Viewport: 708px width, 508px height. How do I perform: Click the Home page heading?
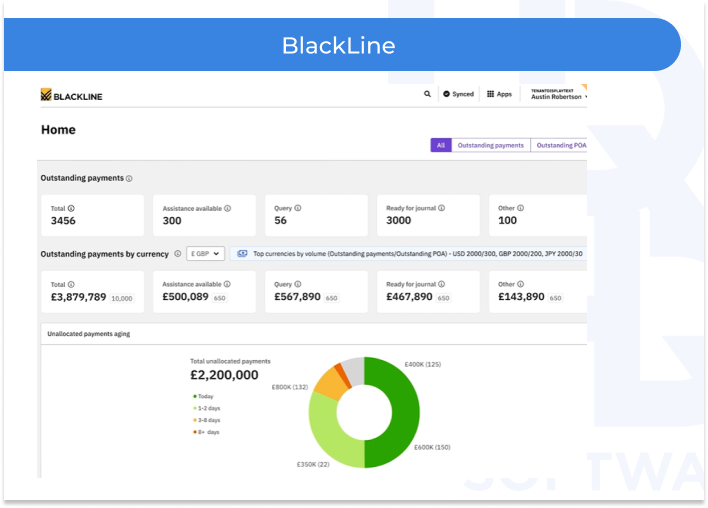[58, 130]
